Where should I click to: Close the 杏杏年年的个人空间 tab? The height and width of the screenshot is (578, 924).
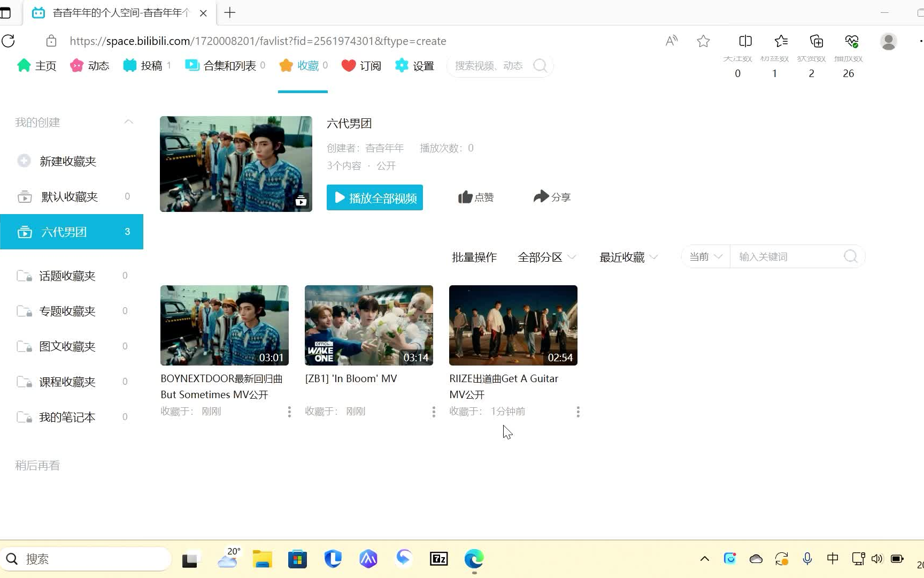pyautogui.click(x=203, y=13)
